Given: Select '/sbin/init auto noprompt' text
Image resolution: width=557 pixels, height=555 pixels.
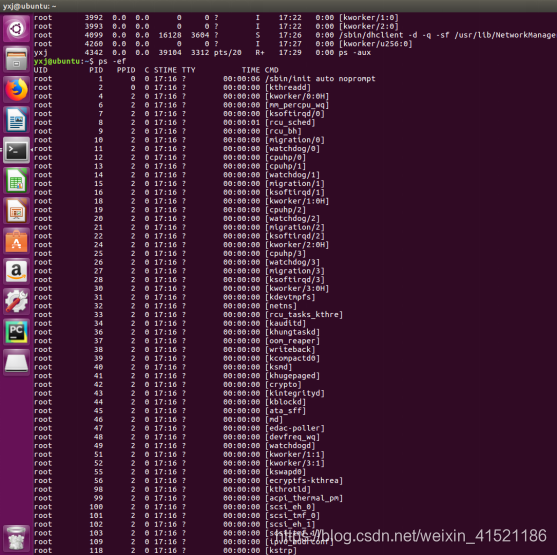Looking at the screenshot, I should (320, 79).
